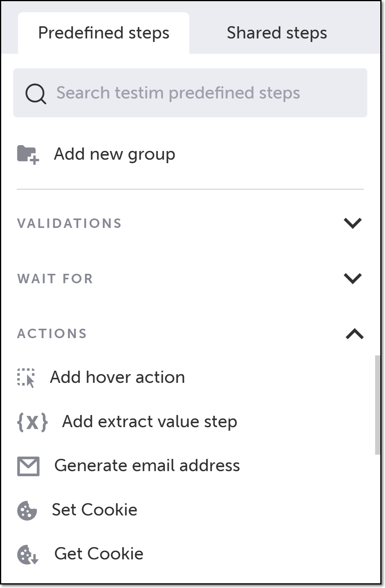
Task: Click the extract value braces icon
Action: tap(33, 422)
